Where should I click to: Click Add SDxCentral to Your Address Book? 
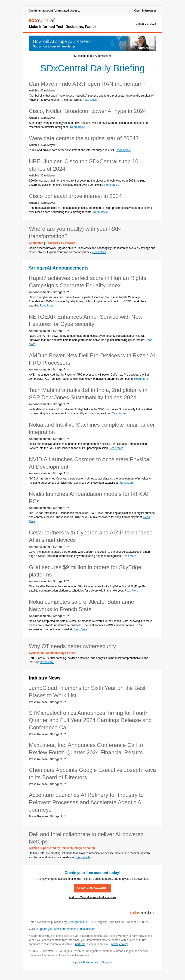click(x=92, y=897)
